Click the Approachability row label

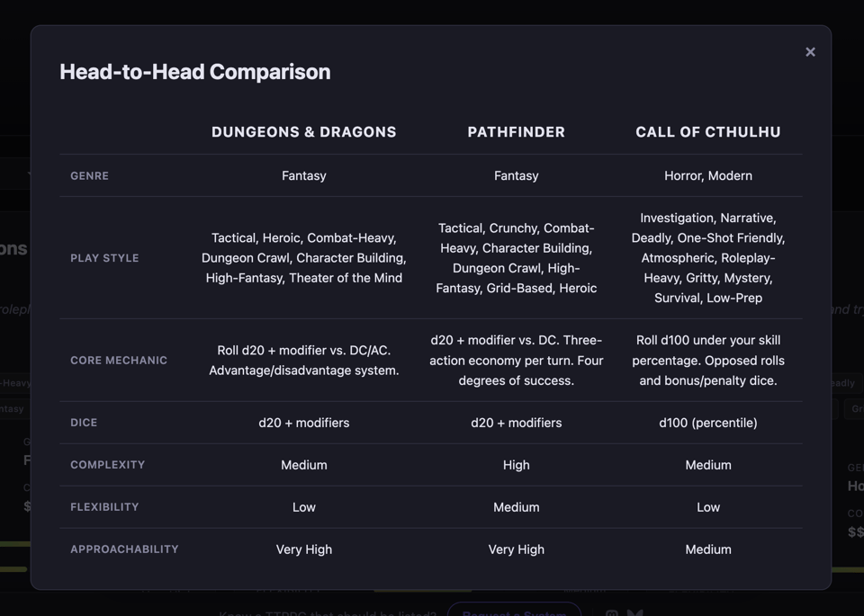click(x=124, y=549)
